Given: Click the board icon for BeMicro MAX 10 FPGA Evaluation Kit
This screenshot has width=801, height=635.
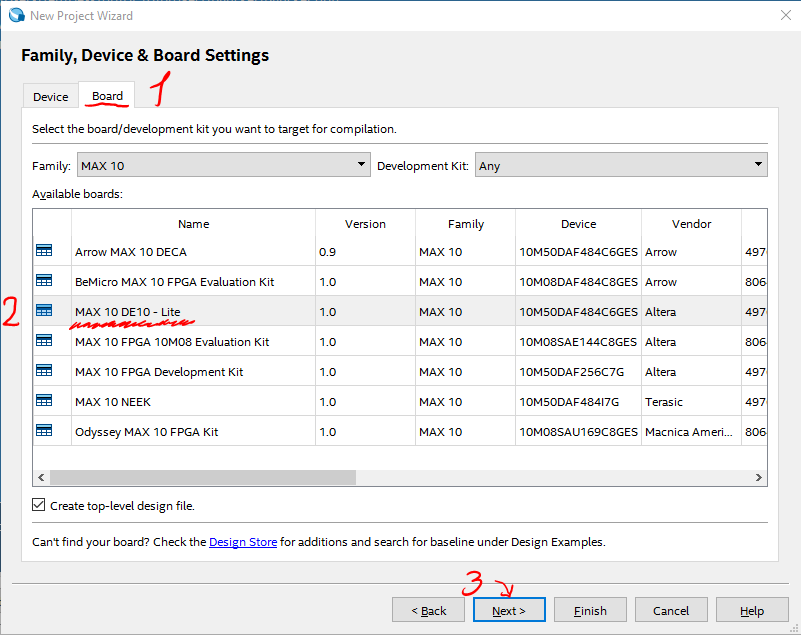Looking at the screenshot, I should point(44,280).
